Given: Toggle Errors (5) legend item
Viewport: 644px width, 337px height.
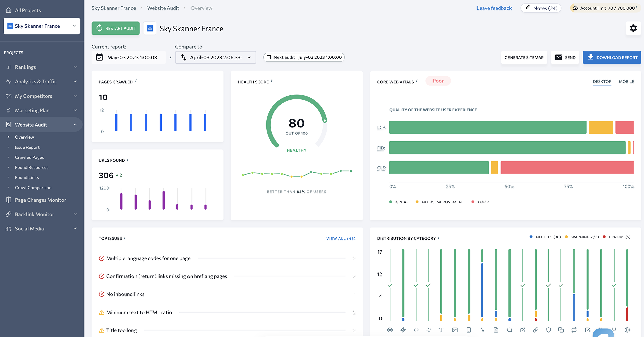Looking at the screenshot, I should pos(616,237).
